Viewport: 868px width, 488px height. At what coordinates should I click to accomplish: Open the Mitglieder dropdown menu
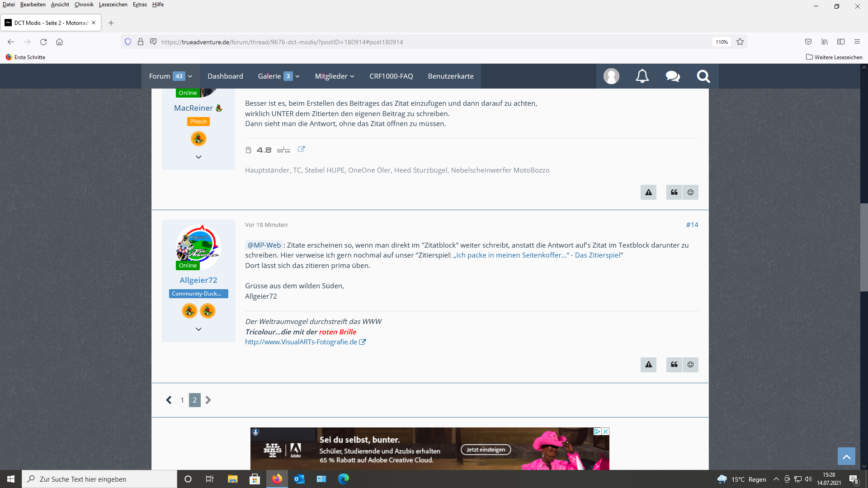tap(335, 76)
